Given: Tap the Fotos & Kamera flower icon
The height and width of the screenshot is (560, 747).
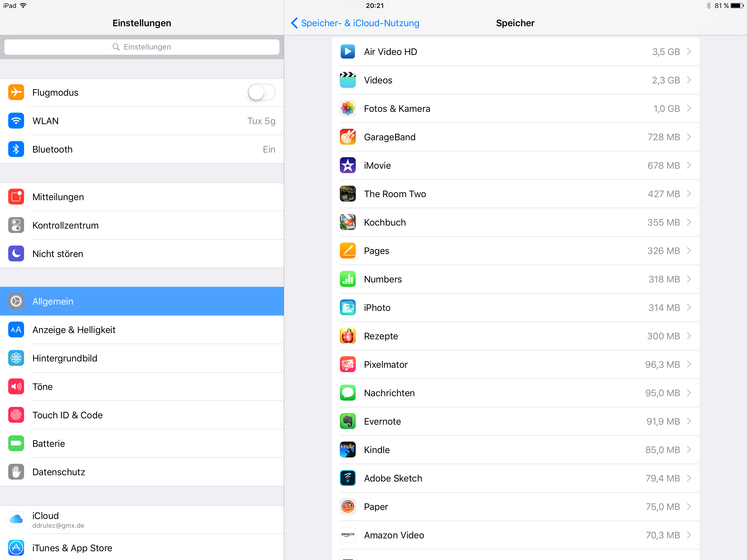Looking at the screenshot, I should tap(348, 109).
